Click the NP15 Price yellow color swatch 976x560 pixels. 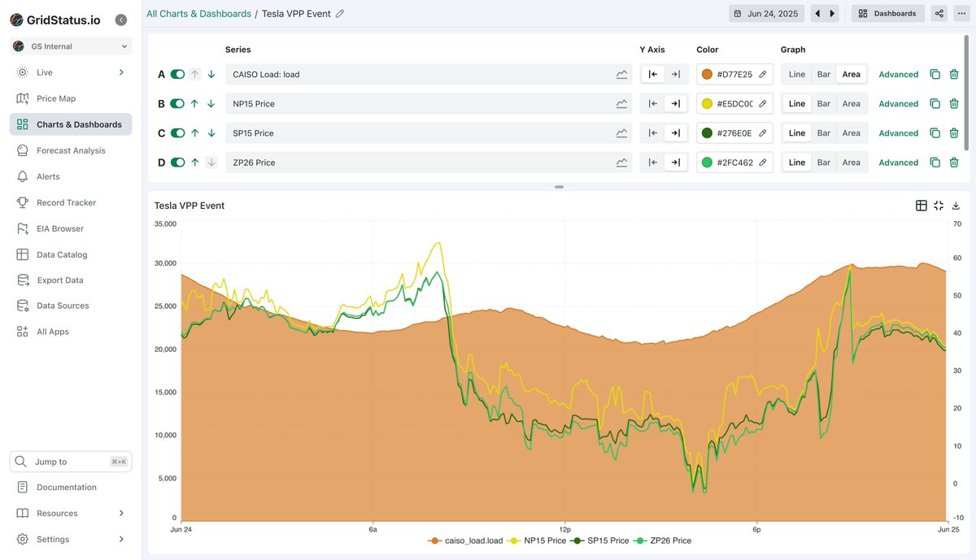click(x=707, y=104)
